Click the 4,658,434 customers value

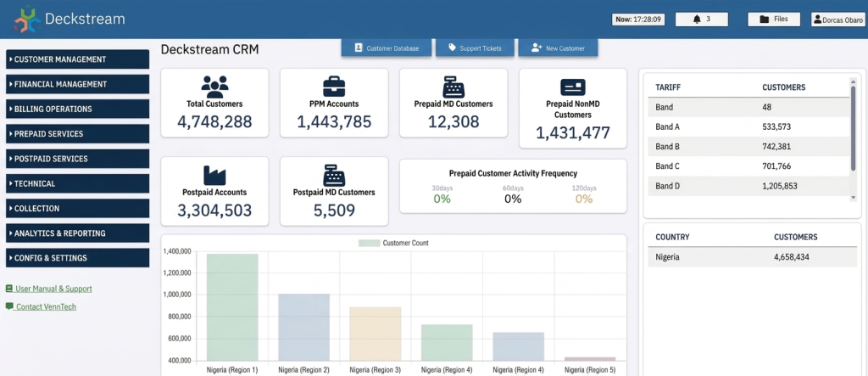point(793,257)
